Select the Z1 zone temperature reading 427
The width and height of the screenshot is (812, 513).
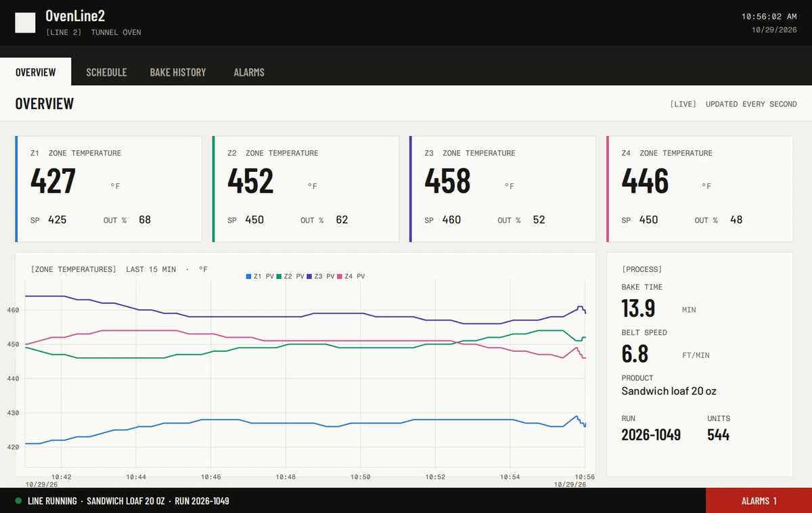(53, 181)
